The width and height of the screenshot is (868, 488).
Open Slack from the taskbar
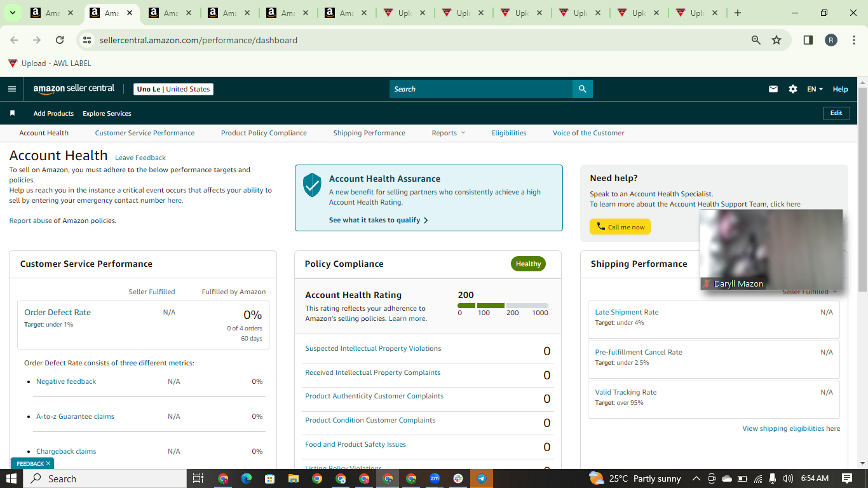pyautogui.click(x=458, y=478)
